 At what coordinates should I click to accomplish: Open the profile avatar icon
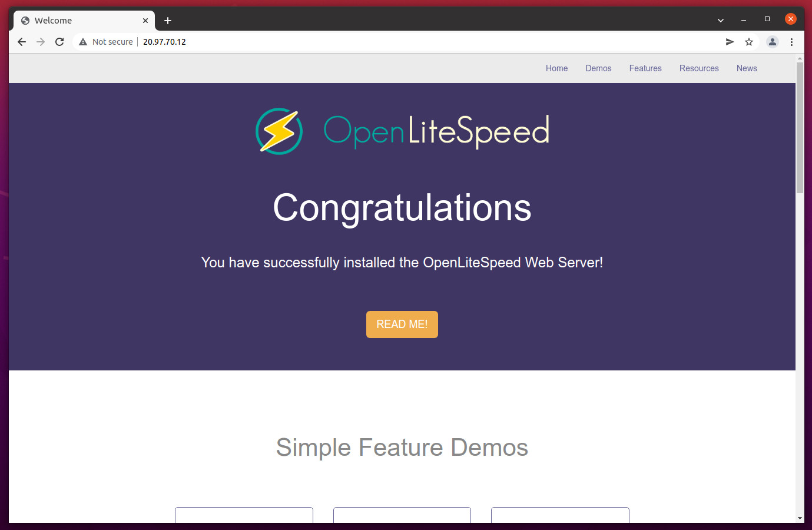(773, 42)
